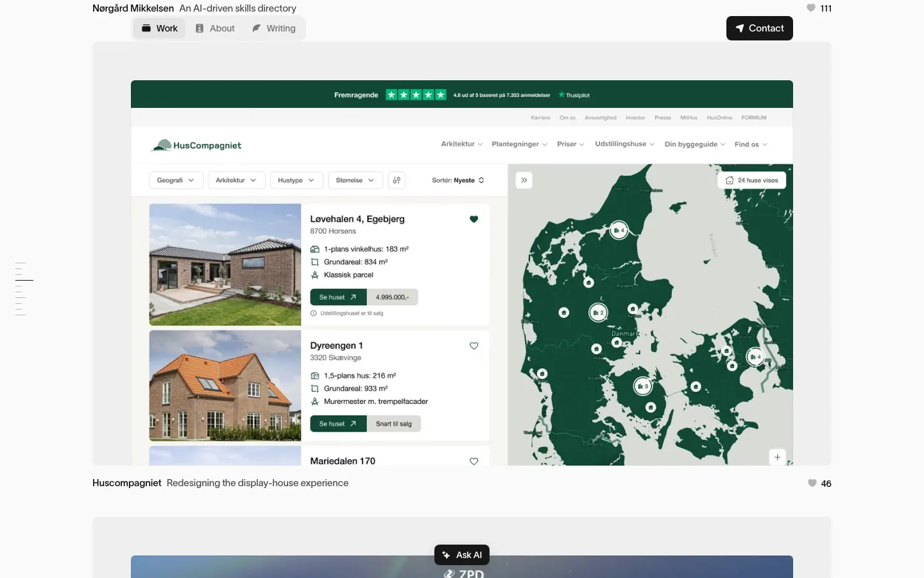Zoom in on the map with plus icon

[x=777, y=457]
